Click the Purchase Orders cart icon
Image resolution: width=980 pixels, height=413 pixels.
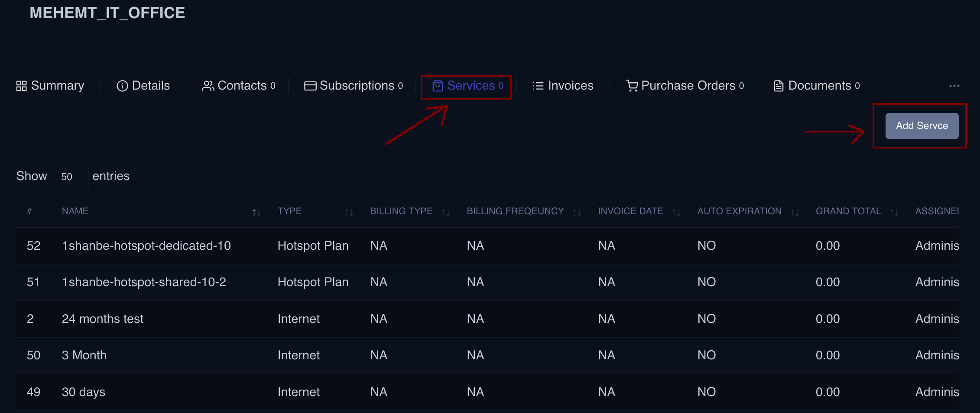pyautogui.click(x=632, y=86)
